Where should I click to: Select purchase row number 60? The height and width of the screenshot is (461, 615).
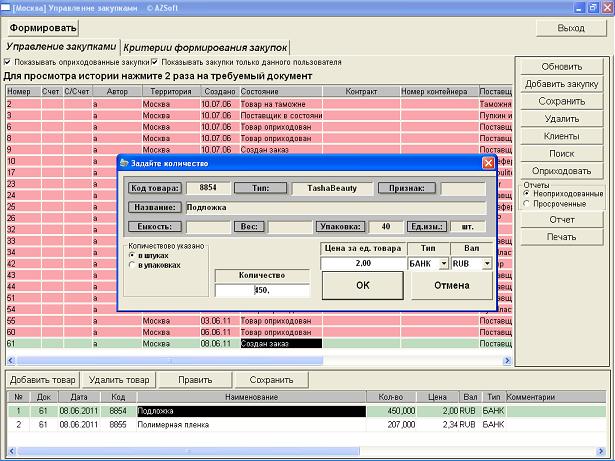[259, 332]
